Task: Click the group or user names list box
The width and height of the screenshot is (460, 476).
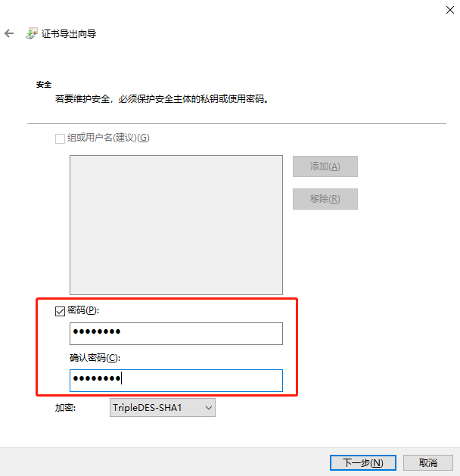Action: (176, 225)
